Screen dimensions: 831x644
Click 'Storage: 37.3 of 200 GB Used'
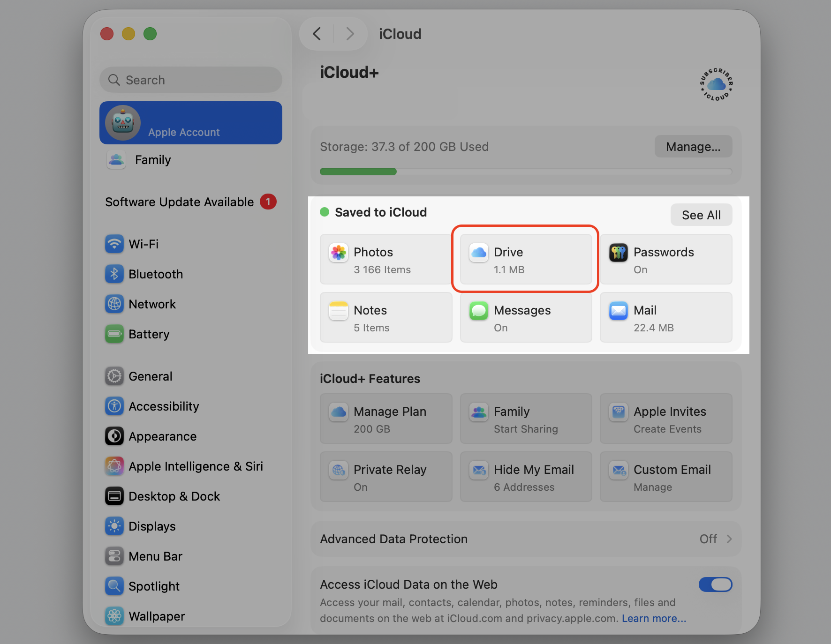pyautogui.click(x=404, y=147)
